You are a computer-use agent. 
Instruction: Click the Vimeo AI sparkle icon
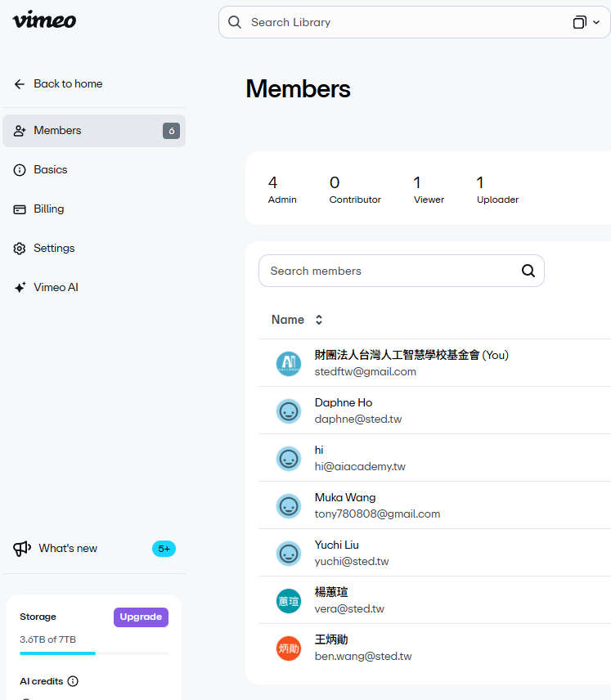pos(20,288)
